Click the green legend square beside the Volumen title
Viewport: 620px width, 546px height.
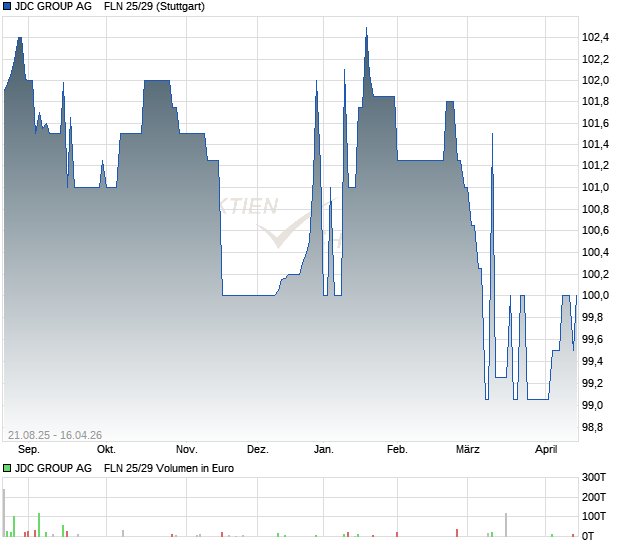coord(7,469)
